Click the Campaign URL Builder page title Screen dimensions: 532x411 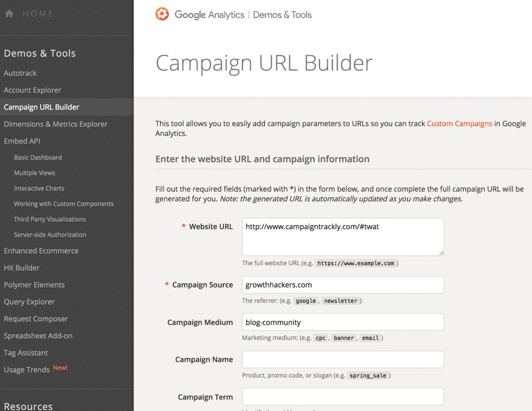pyautogui.click(x=264, y=63)
